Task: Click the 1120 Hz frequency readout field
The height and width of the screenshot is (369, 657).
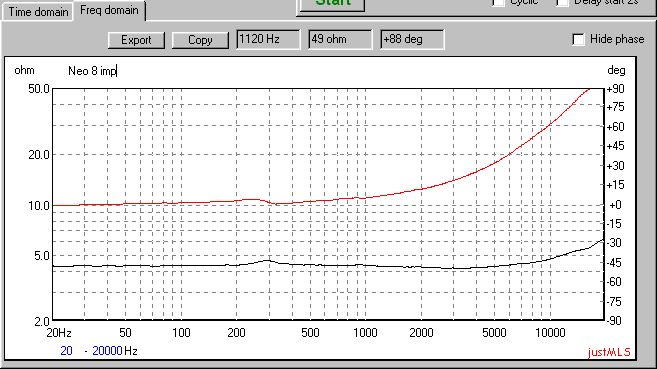Action: [268, 39]
